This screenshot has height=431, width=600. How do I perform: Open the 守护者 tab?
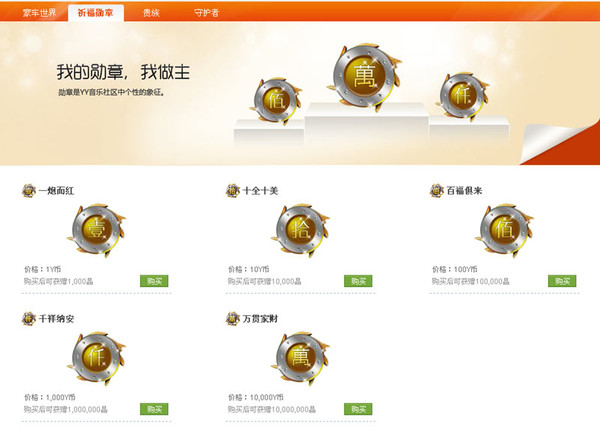pyautogui.click(x=207, y=13)
